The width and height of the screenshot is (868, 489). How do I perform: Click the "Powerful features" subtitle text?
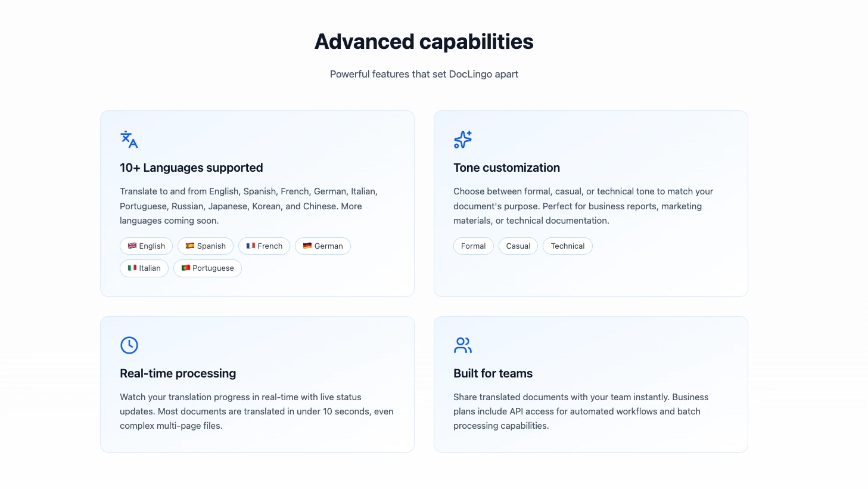point(424,74)
